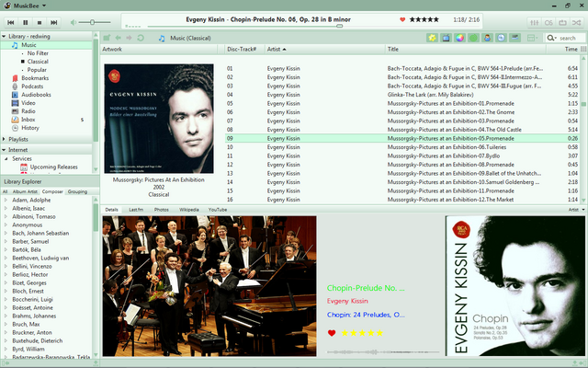Image resolution: width=588 pixels, height=368 pixels.
Task: Open Audiobooks in the sidebar
Action: [x=36, y=95]
